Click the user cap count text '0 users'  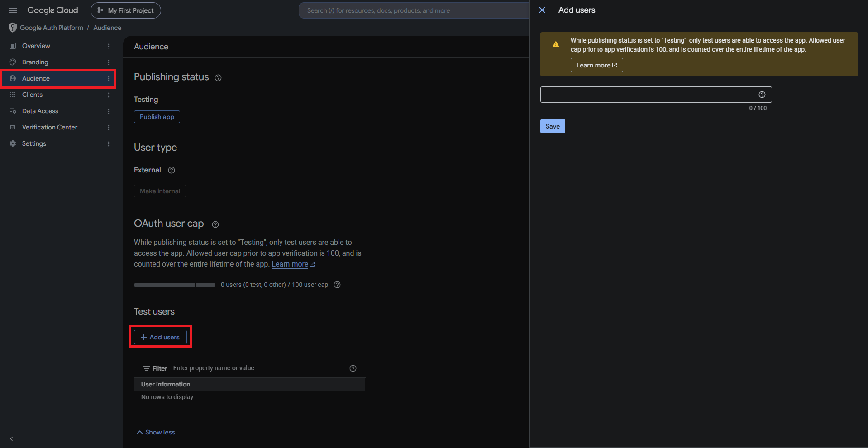tap(274, 285)
